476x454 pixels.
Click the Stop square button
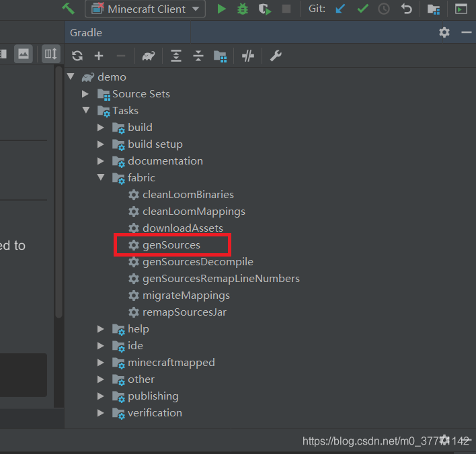click(x=286, y=9)
